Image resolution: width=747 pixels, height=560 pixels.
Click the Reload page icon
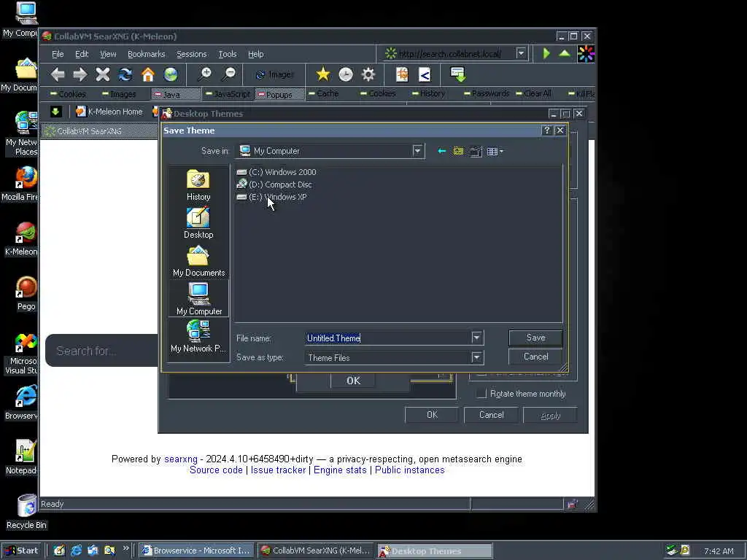tap(125, 74)
